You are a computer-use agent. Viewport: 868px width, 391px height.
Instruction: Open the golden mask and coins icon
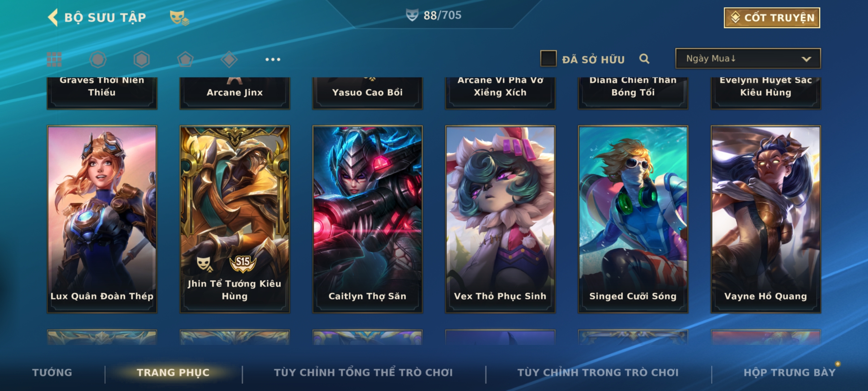(179, 18)
